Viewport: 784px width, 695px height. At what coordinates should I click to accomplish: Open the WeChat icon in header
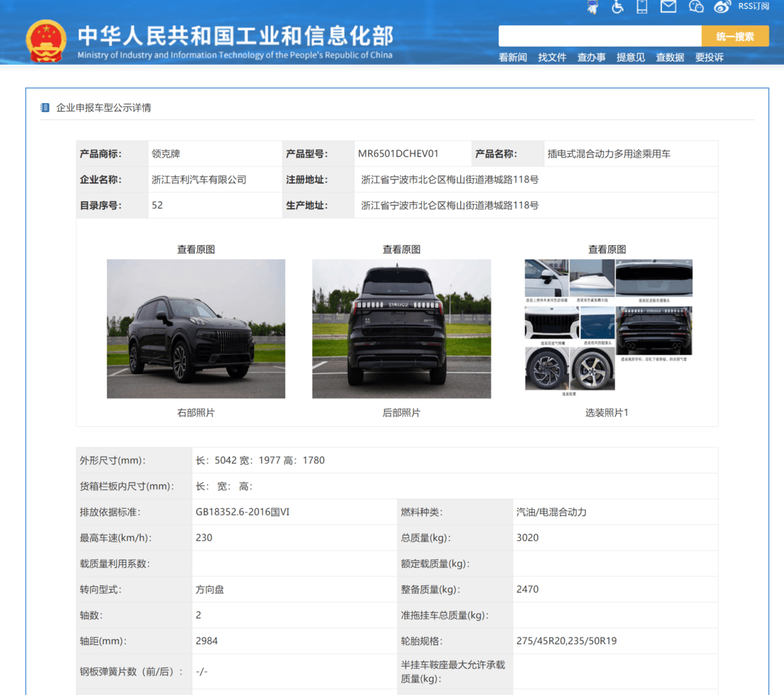696,7
